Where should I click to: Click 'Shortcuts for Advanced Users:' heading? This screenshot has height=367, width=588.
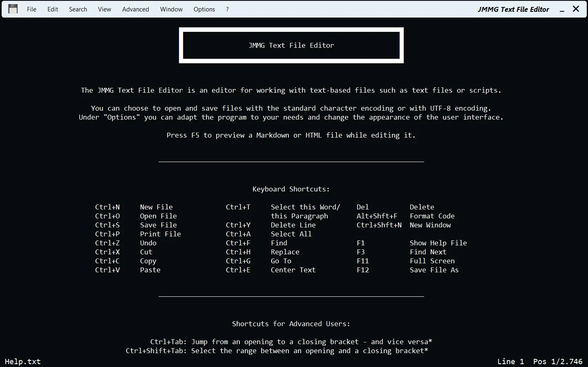[x=291, y=324]
